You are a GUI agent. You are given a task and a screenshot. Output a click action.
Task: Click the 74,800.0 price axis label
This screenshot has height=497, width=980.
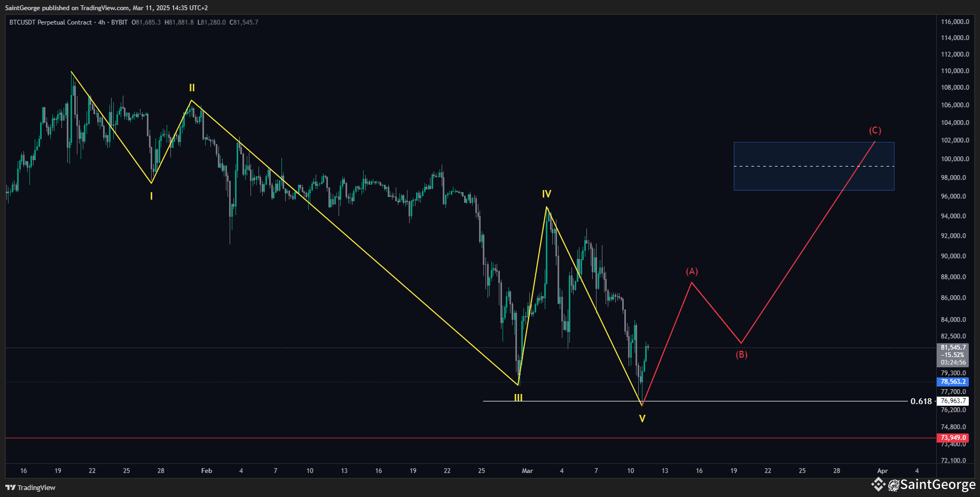[x=953, y=427]
